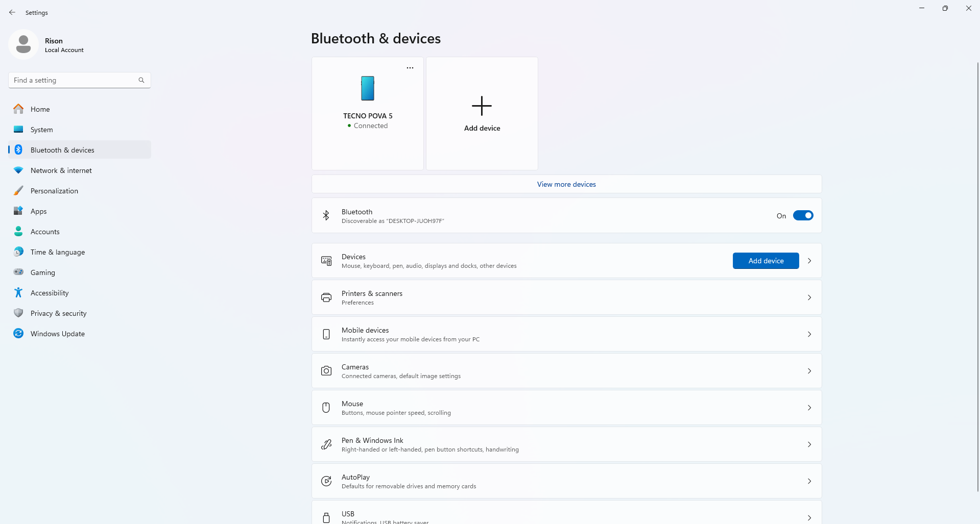Click the Pen & Windows Ink pen icon
Image resolution: width=980 pixels, height=524 pixels.
pos(326,444)
